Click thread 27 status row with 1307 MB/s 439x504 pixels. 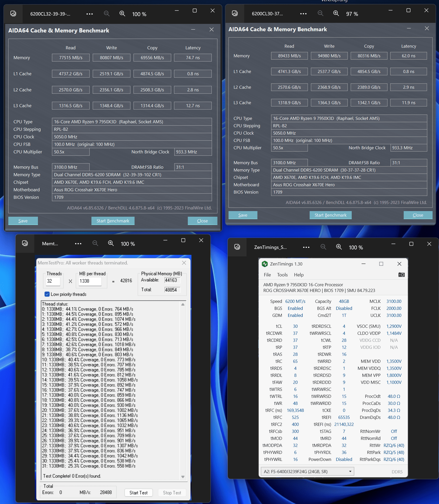point(90,446)
